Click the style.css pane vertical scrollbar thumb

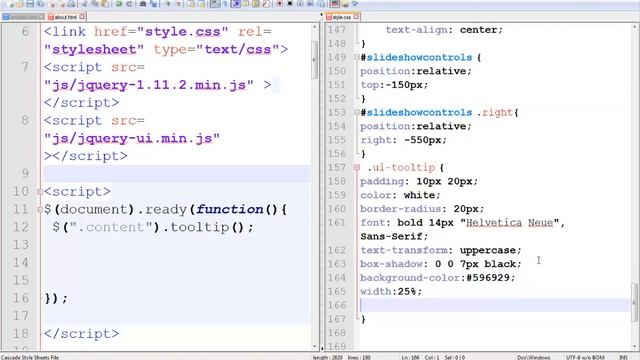coord(635,302)
